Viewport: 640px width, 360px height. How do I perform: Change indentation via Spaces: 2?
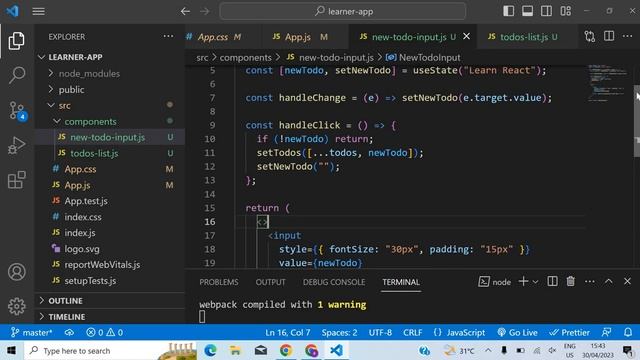(339, 332)
